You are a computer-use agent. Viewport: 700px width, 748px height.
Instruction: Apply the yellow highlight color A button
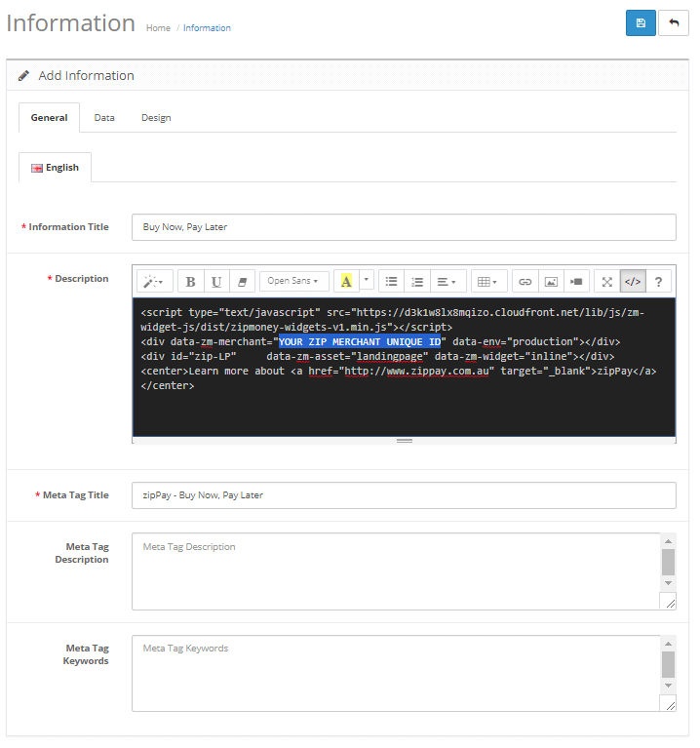point(346,282)
